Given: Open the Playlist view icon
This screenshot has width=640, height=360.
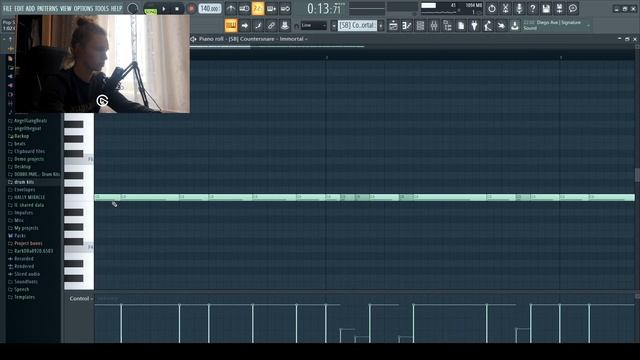Looking at the screenshot, I should pos(393,26).
